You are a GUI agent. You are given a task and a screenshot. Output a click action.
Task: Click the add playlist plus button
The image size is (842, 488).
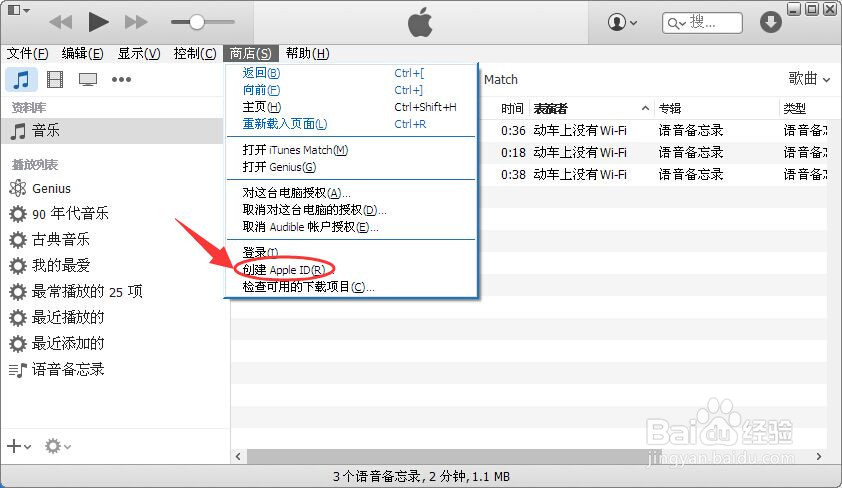[19, 446]
